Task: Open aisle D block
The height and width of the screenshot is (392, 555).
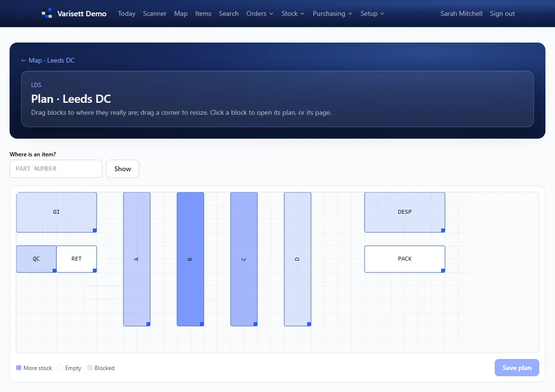Action: [x=297, y=259]
